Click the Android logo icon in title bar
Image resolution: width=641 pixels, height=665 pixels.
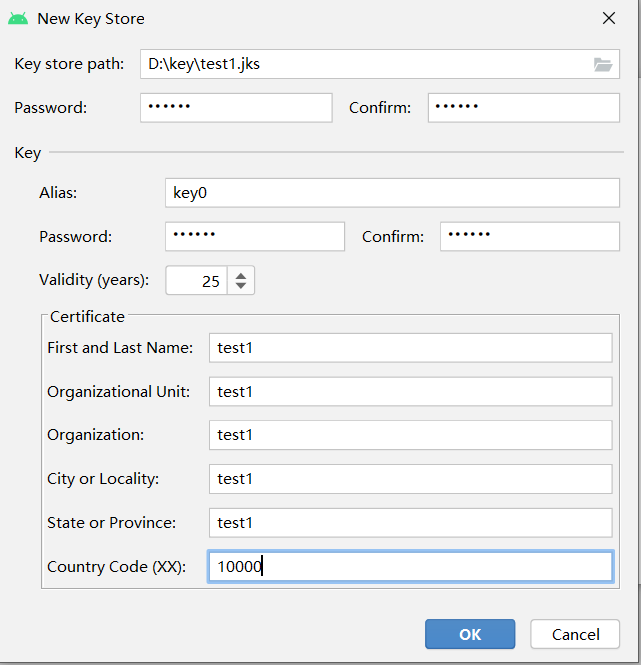pos(18,19)
